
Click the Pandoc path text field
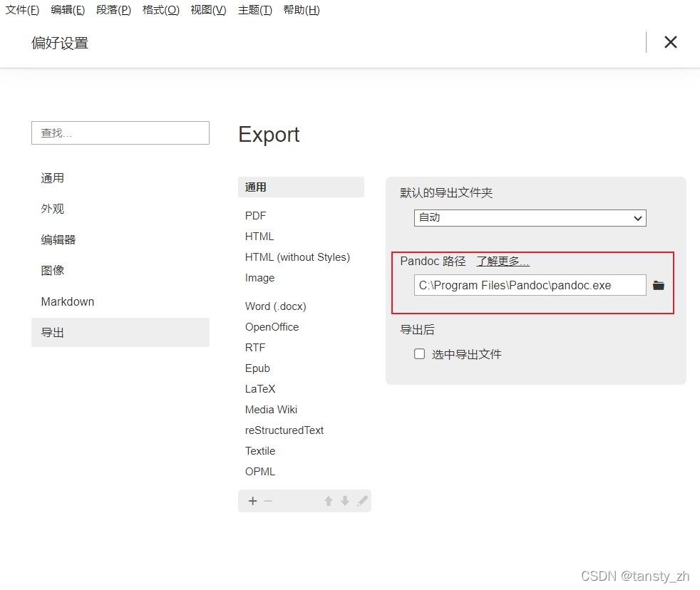point(530,285)
